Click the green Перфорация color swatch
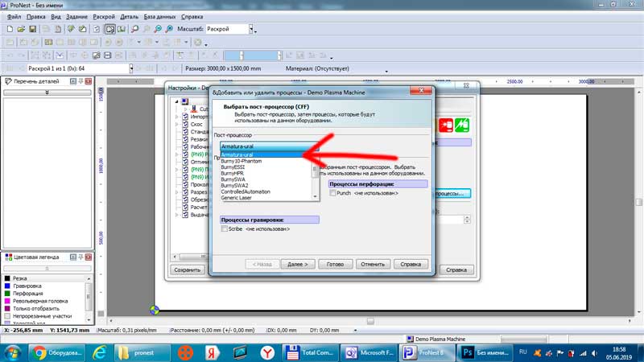 tap(7, 294)
